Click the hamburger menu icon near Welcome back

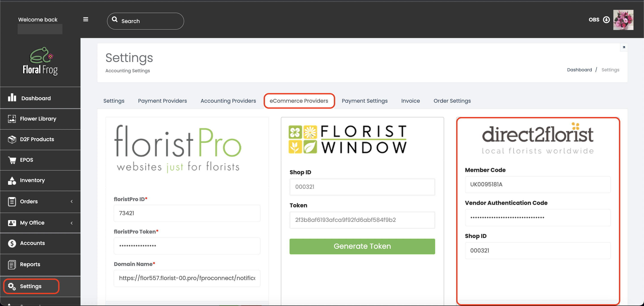(85, 19)
